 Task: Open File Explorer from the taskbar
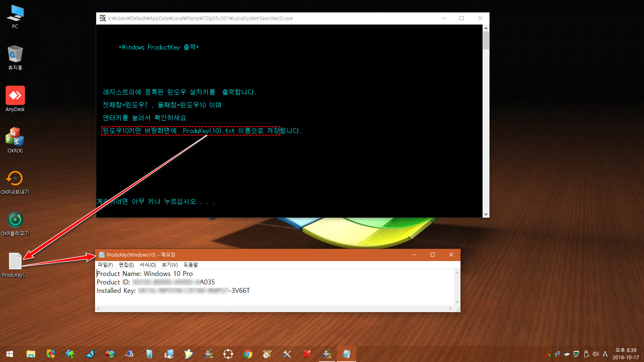(31, 354)
